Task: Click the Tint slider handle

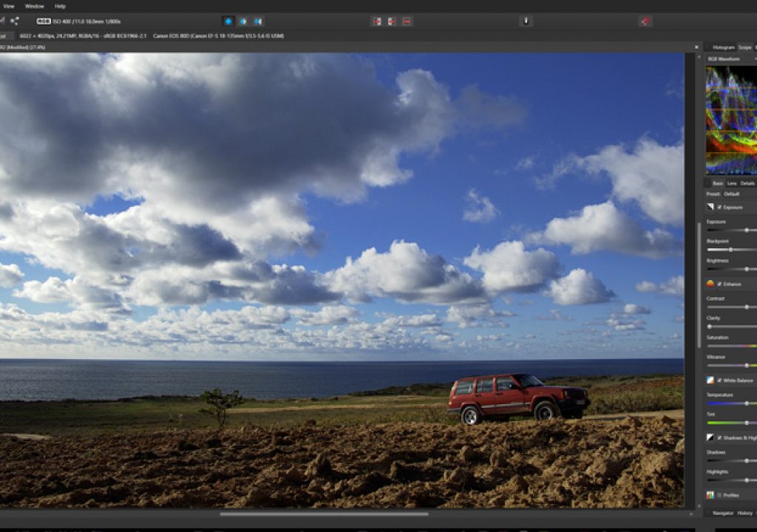Action: click(747, 423)
